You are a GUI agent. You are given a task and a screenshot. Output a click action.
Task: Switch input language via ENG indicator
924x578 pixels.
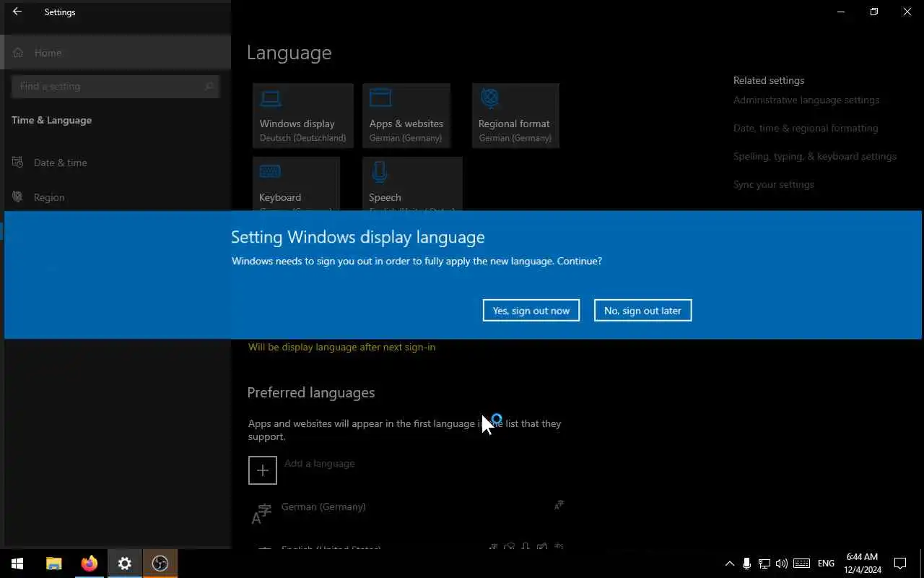pos(826,564)
